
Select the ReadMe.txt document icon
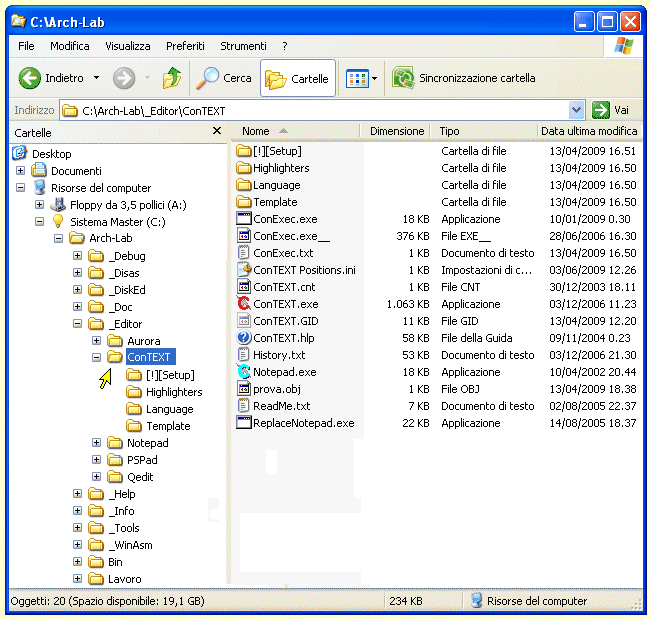[244, 405]
